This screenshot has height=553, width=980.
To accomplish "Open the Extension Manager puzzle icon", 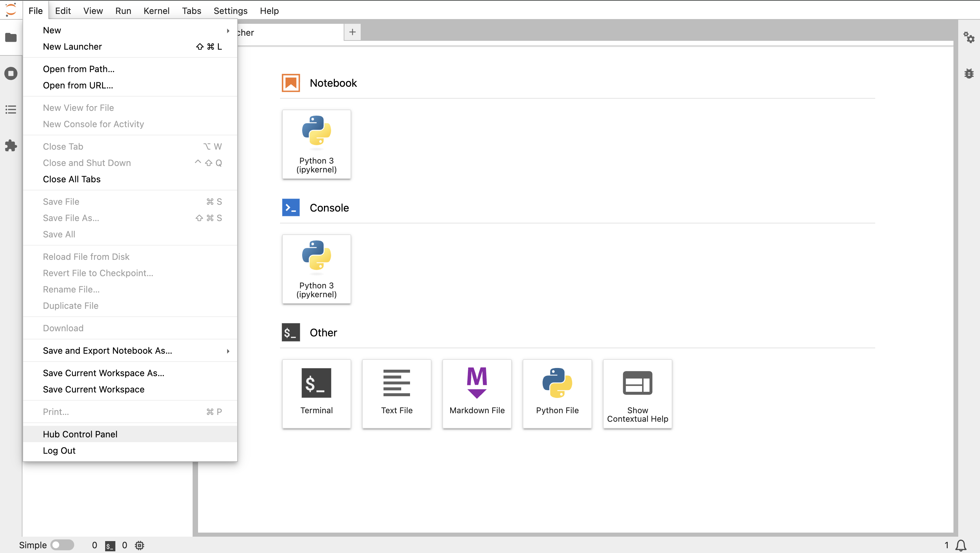I will click(11, 146).
